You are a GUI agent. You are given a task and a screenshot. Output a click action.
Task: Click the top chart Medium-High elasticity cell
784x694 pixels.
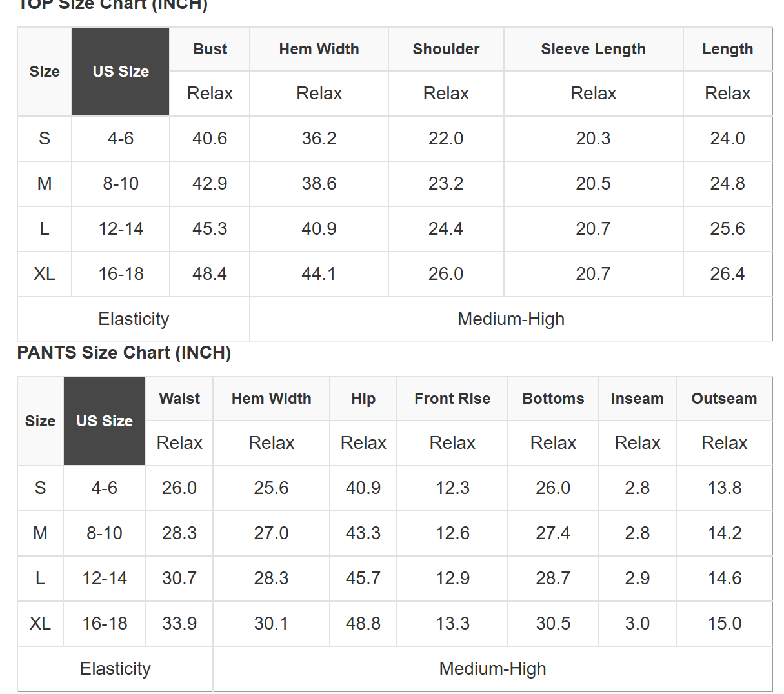(x=511, y=319)
